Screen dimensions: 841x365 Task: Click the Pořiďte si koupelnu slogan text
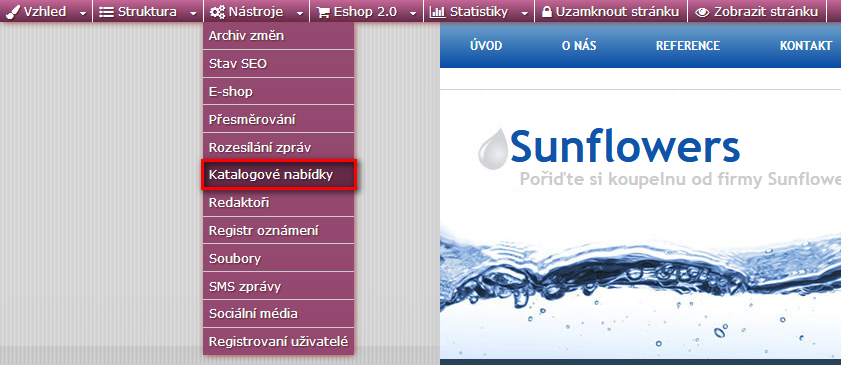click(680, 179)
